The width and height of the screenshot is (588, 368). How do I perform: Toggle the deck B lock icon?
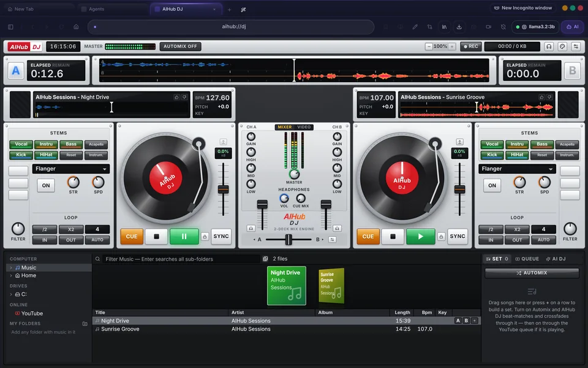441,237
